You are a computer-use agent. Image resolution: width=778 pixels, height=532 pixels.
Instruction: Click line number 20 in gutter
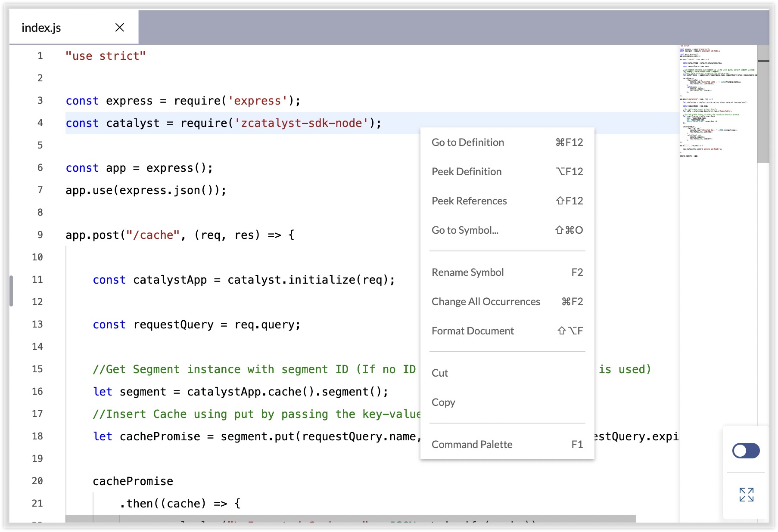(37, 481)
